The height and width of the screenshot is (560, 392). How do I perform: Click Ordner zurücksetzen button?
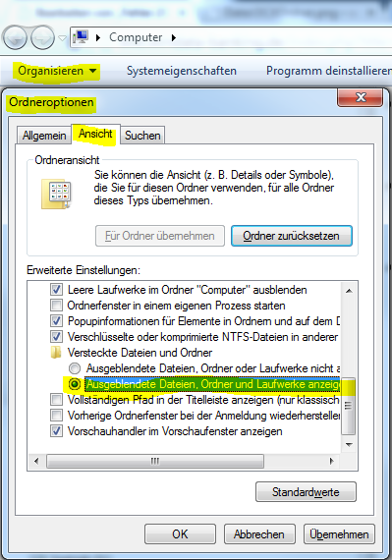292,236
